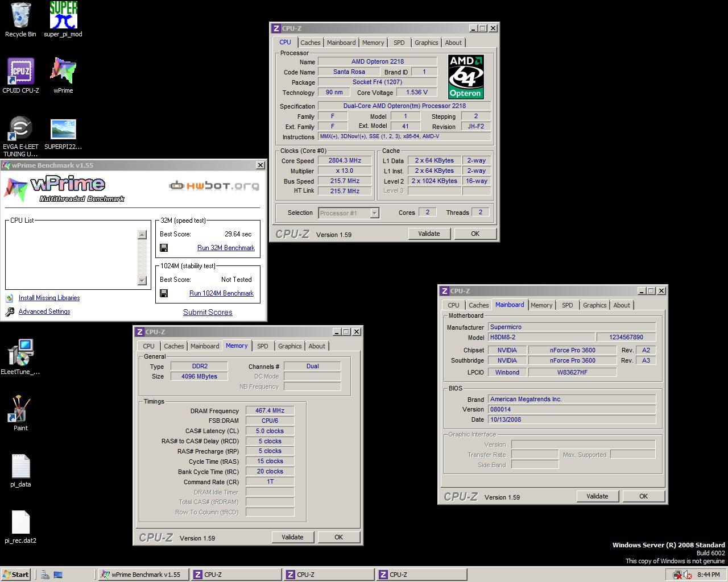
Task: Click the Run 1024M Benchmark link
Action: [221, 293]
